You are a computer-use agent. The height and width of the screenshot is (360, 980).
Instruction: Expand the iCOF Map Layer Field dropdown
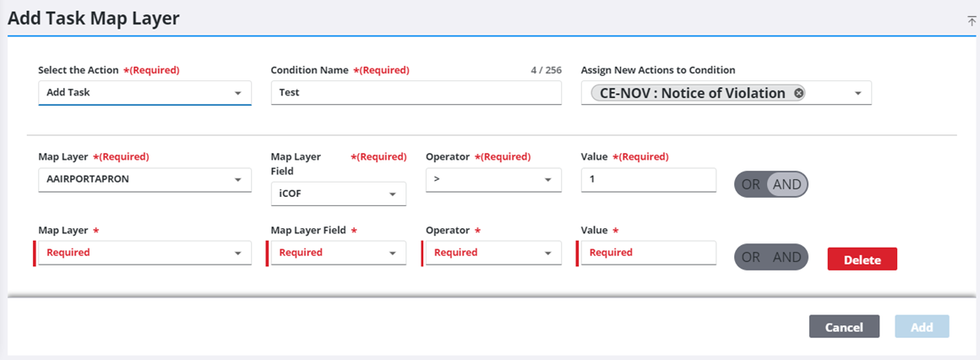338,194
